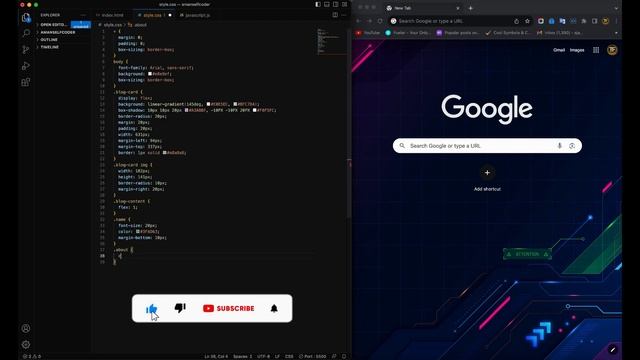Close the New Tab tab in Chrome
The width and height of the screenshot is (640, 360).
click(458, 8)
